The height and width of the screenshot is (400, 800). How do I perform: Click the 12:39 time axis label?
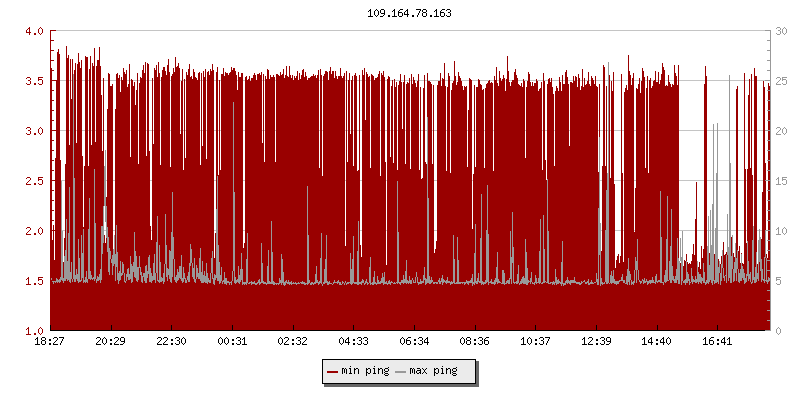click(x=596, y=342)
